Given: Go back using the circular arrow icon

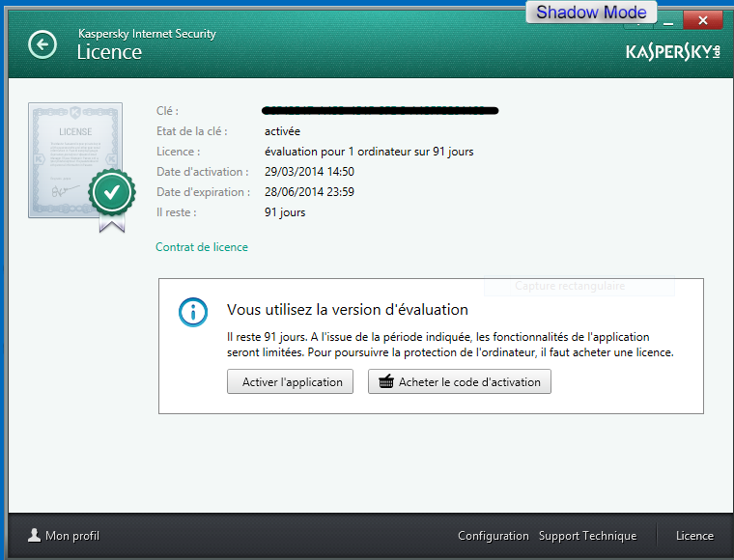Looking at the screenshot, I should pyautogui.click(x=42, y=45).
